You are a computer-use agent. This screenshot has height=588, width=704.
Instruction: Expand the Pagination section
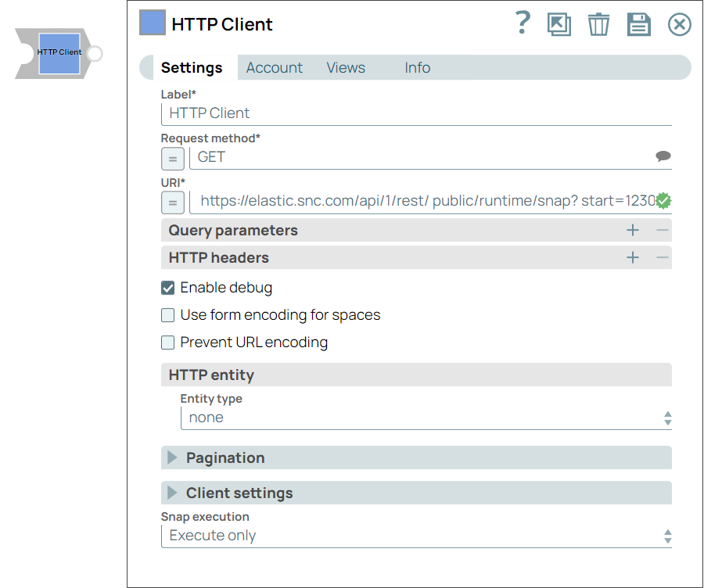pos(173,457)
